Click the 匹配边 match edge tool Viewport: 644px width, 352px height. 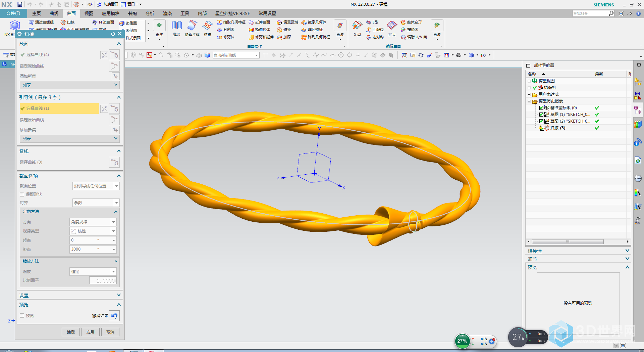[375, 30]
